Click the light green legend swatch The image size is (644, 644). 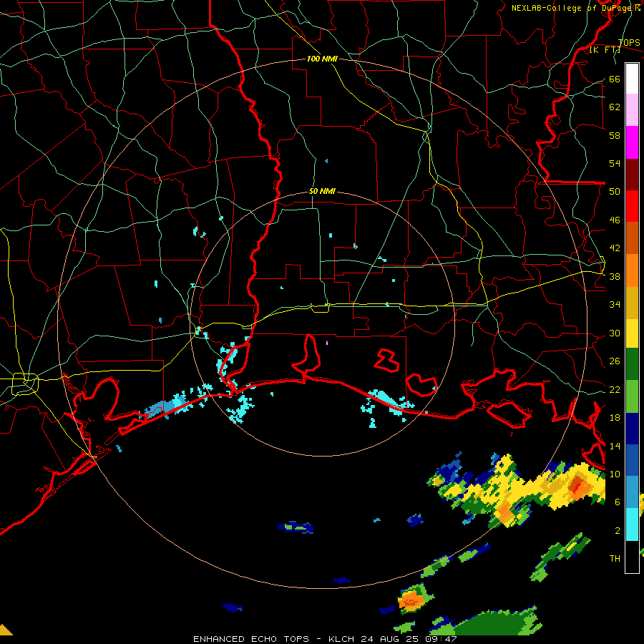tap(632, 396)
